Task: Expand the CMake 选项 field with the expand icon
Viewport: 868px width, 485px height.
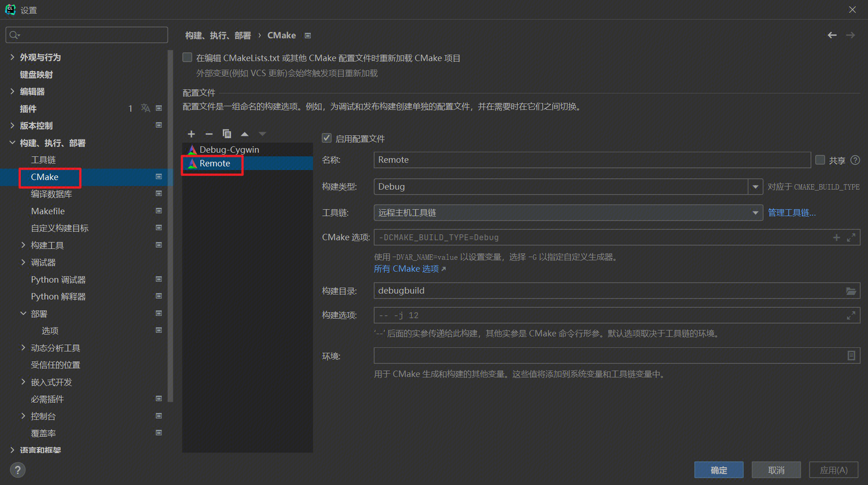Action: pos(851,237)
